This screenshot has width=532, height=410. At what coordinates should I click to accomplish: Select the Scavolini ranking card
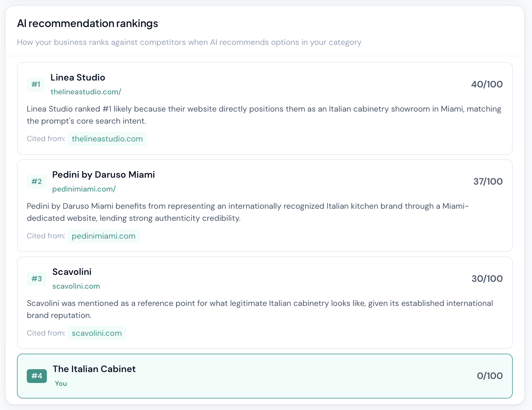click(x=265, y=302)
